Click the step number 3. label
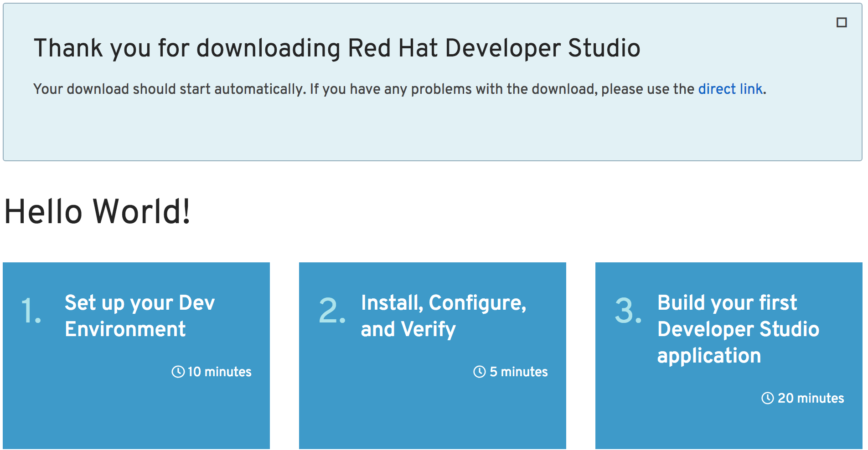The height and width of the screenshot is (450, 868). click(628, 311)
